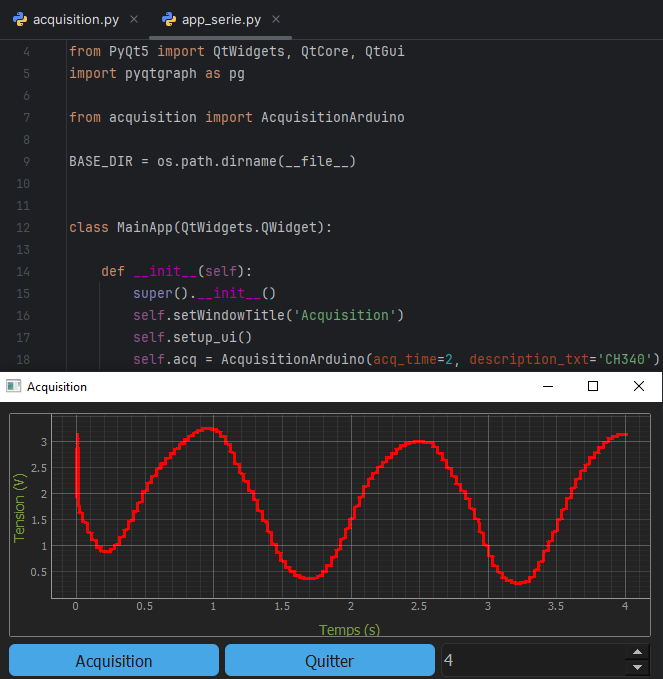
Task: Click the Quitter button
Action: click(x=330, y=660)
